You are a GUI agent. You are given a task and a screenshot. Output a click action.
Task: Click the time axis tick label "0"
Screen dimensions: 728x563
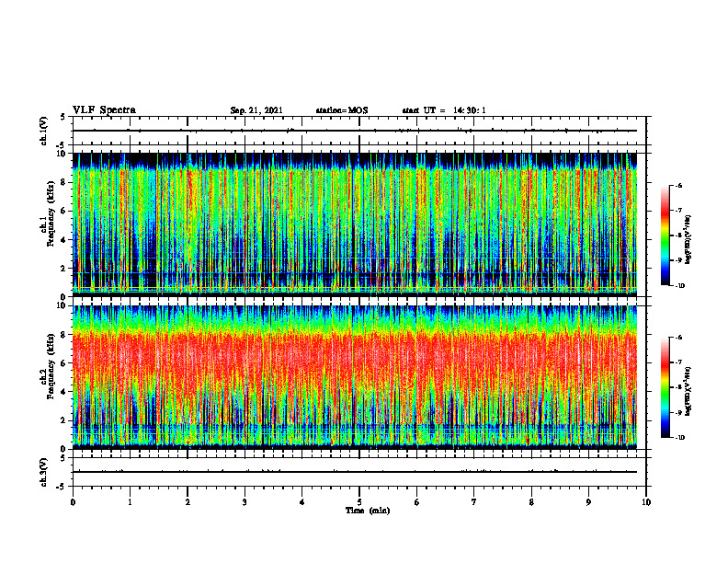tap(73, 502)
